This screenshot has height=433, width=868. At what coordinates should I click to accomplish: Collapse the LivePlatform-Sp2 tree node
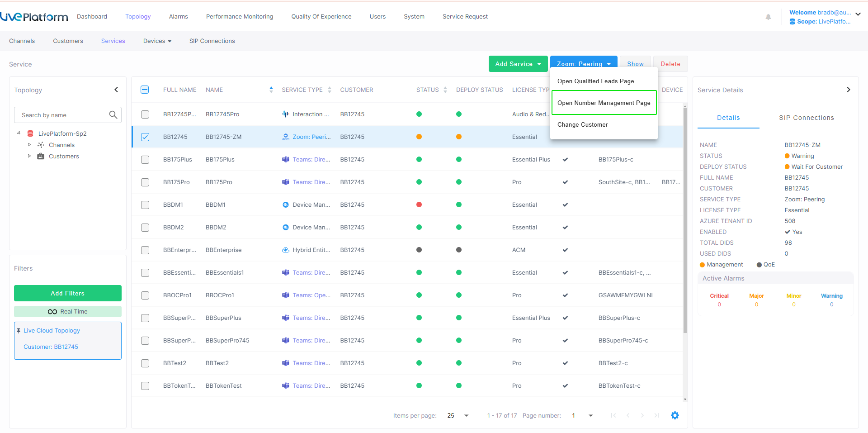(19, 133)
